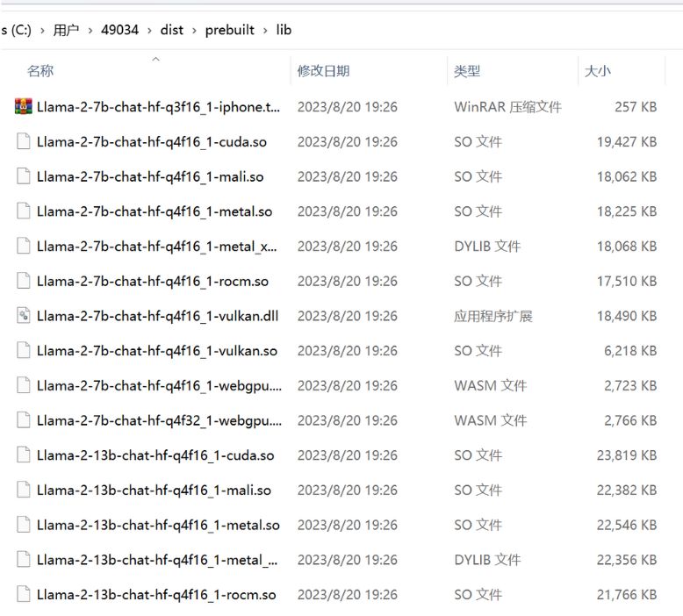Image resolution: width=683 pixels, height=616 pixels.
Task: Go to C: drive in breadcrumb
Action: coord(16,30)
